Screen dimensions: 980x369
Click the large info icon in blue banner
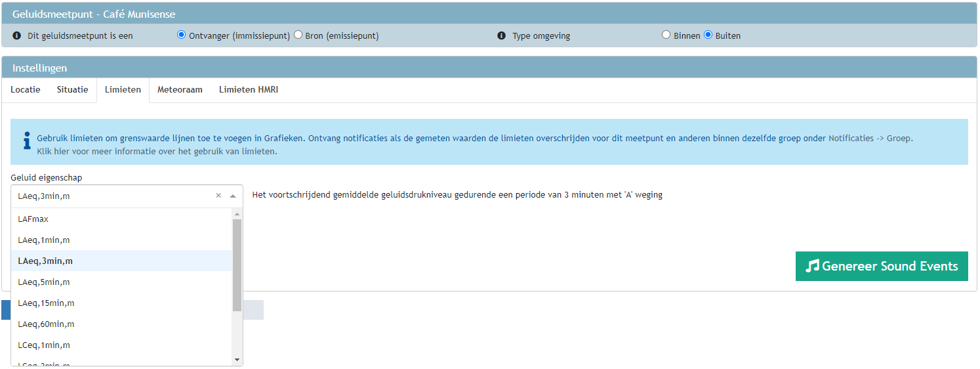coord(27,141)
